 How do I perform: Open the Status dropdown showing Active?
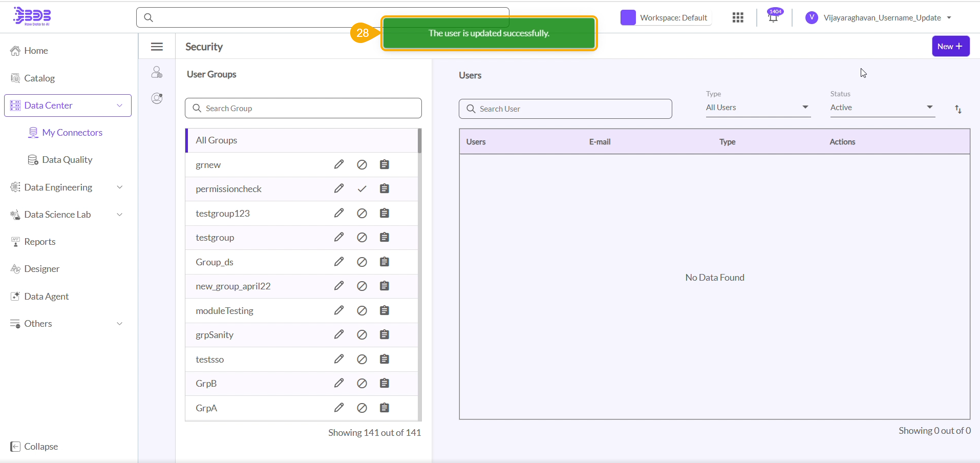(882, 108)
